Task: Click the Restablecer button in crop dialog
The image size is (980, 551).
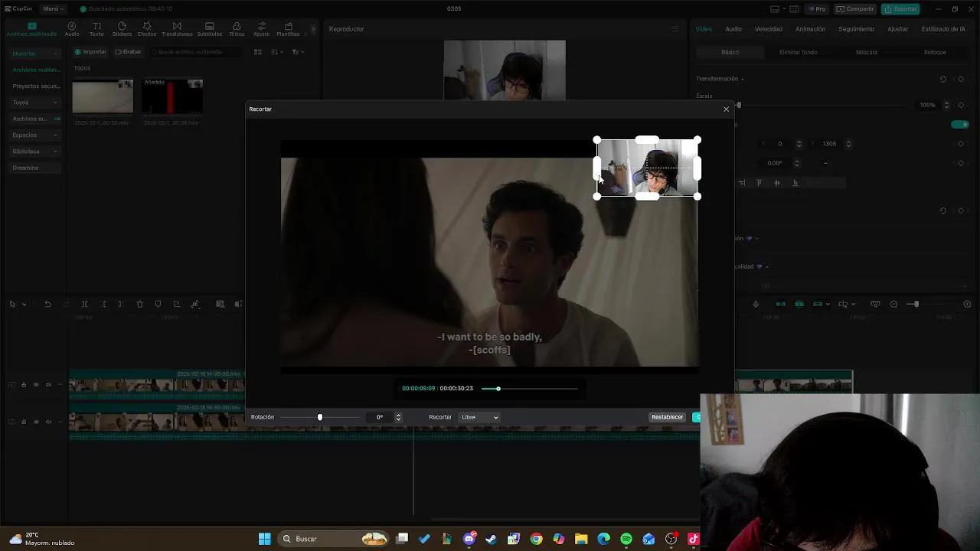Action: pos(667,417)
